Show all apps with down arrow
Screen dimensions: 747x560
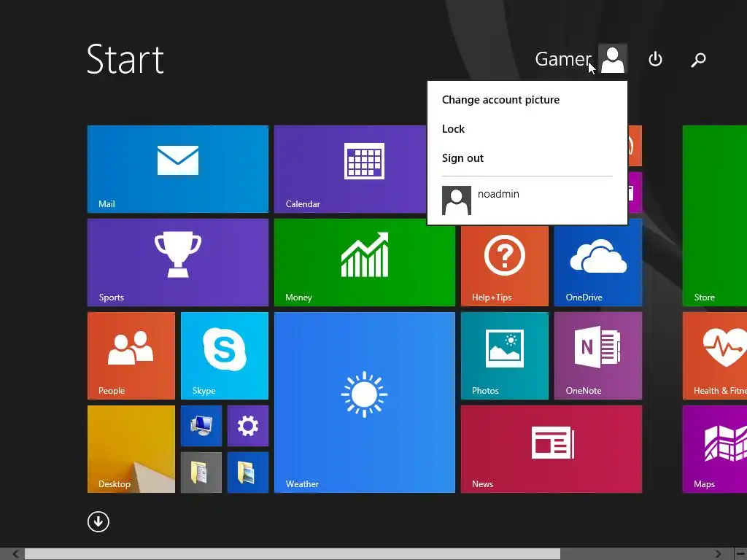(x=98, y=521)
